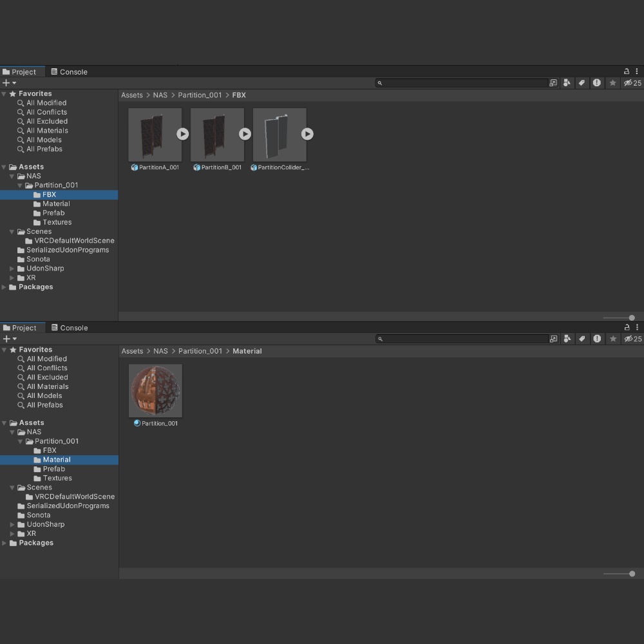The width and height of the screenshot is (644, 644).
Task: Click Search by Label tag icon in the Material panel toolbar
Action: click(x=582, y=339)
